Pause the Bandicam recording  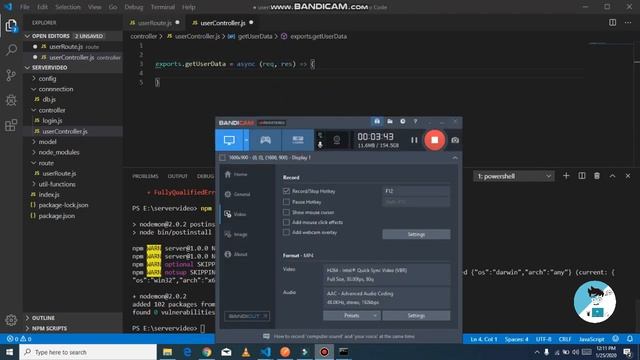414,140
